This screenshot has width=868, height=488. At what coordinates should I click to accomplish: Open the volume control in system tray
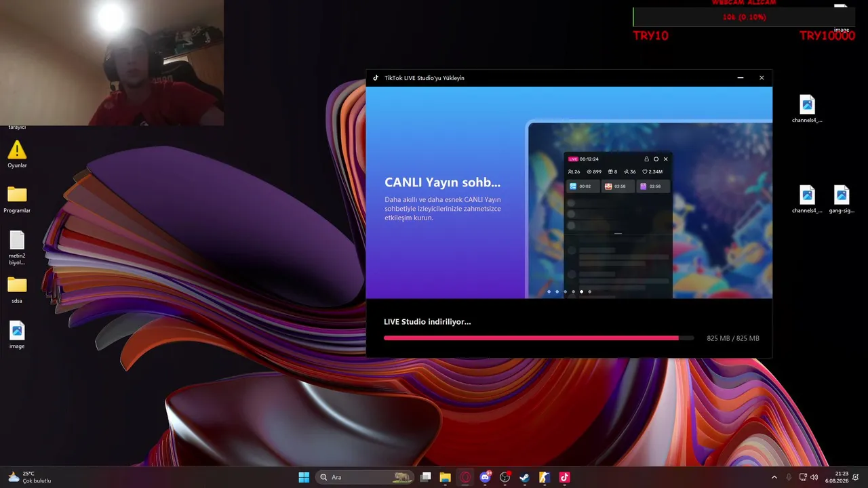pos(814,477)
